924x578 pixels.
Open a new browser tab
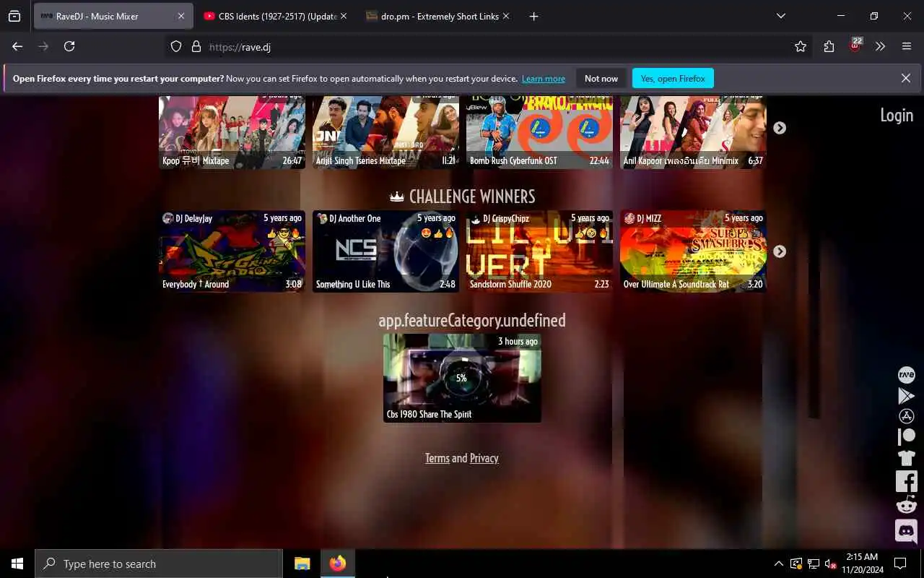tap(533, 16)
